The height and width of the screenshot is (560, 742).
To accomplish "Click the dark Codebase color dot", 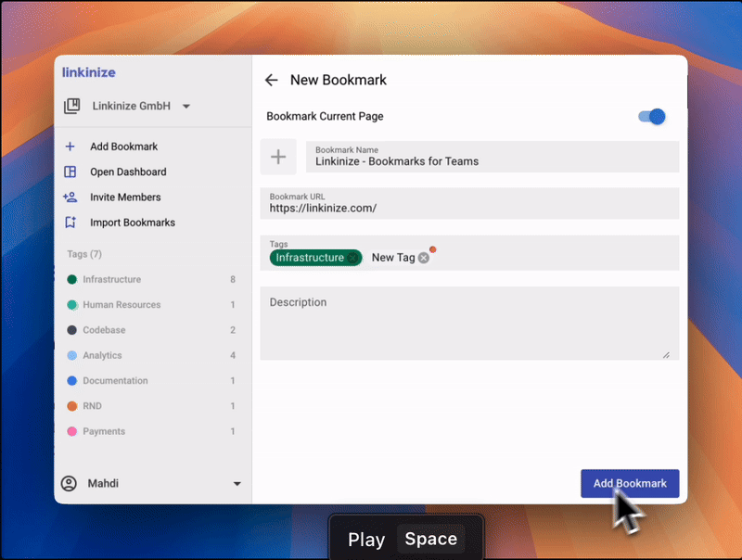I will point(72,330).
